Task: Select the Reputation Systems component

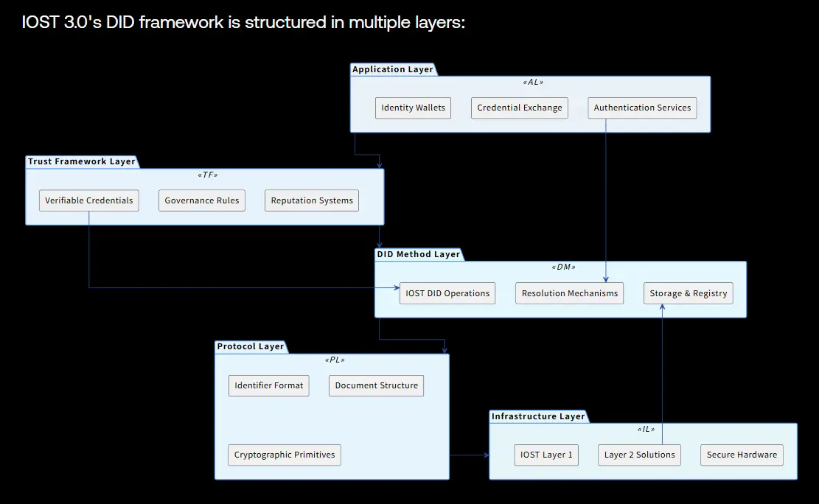Action: point(312,200)
